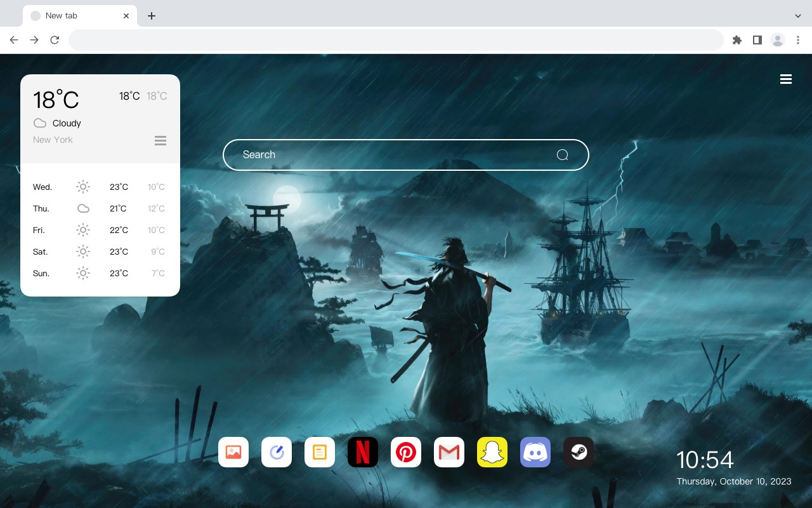The width and height of the screenshot is (812, 508).
Task: Click the cloudy weather icon beside Cloudy
Action: 40,123
